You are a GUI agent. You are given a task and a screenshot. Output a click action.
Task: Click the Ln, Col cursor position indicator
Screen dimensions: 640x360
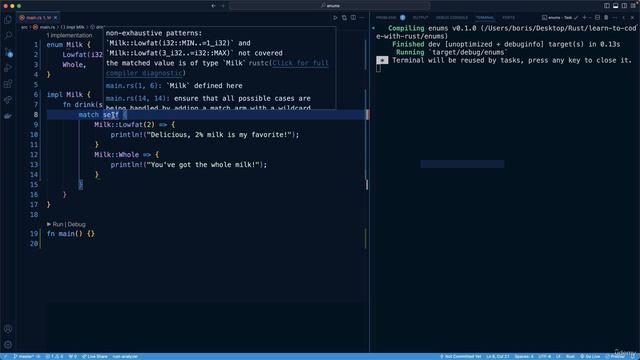click(497, 356)
